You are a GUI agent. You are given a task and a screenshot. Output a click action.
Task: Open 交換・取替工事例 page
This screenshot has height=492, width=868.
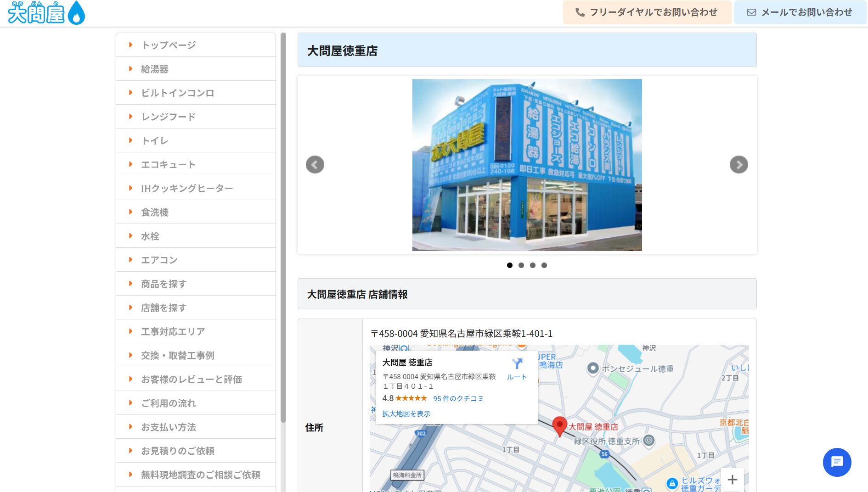pos(196,355)
